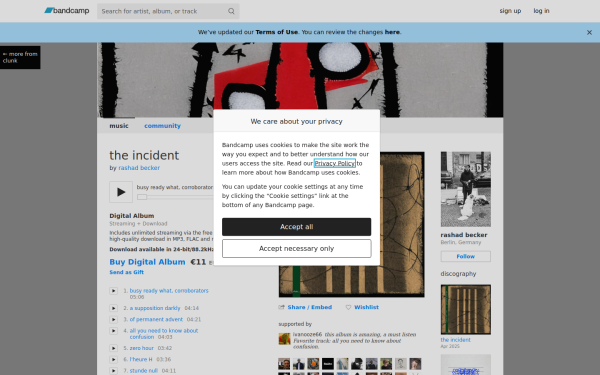Play the album with the large play button

(x=121, y=192)
